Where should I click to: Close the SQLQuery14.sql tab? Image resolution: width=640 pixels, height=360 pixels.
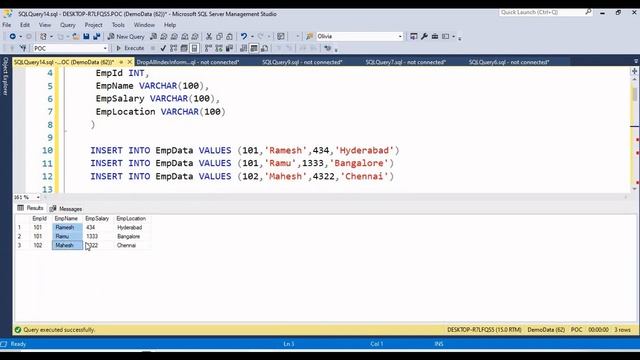130,62
